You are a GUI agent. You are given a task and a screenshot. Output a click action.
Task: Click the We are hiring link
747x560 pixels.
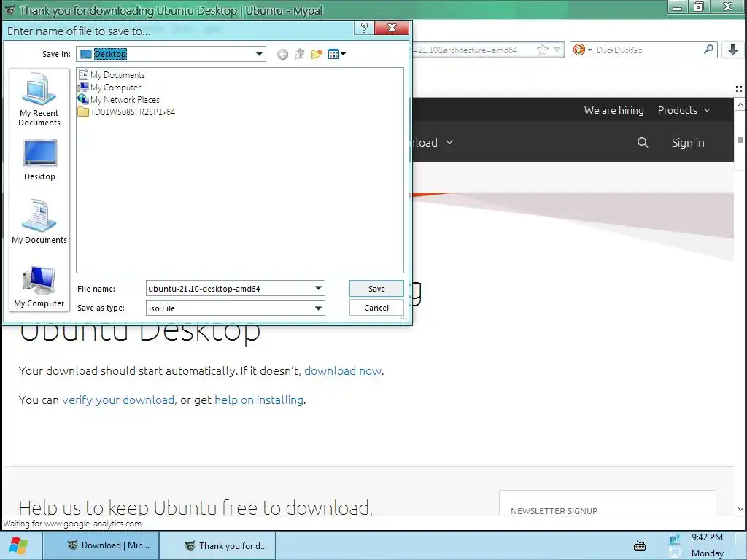click(x=614, y=110)
